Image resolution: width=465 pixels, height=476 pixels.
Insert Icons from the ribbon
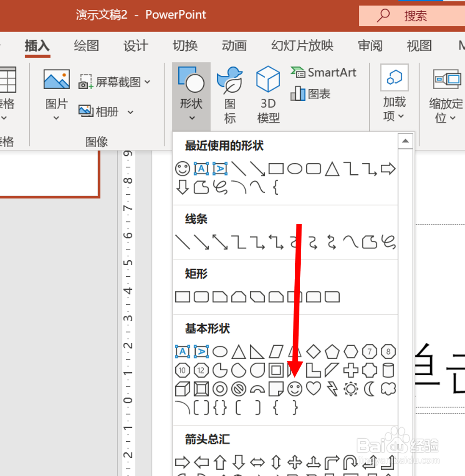pyautogui.click(x=230, y=95)
